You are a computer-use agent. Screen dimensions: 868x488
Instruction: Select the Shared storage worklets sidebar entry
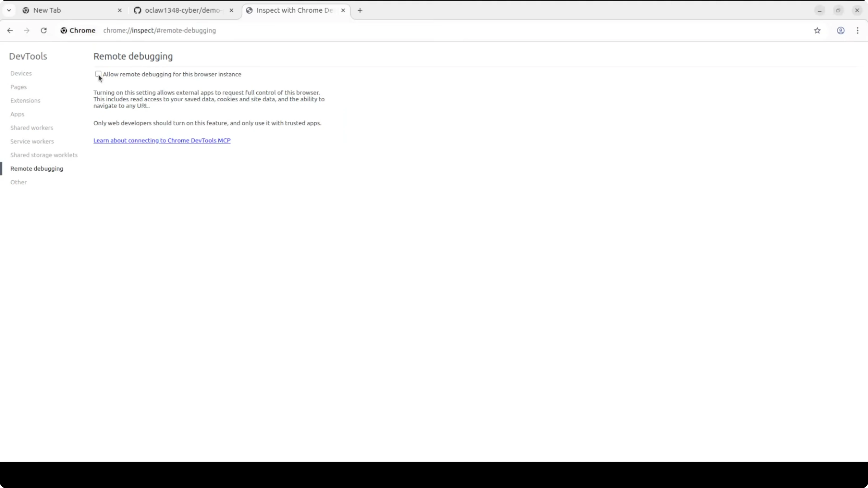point(44,155)
